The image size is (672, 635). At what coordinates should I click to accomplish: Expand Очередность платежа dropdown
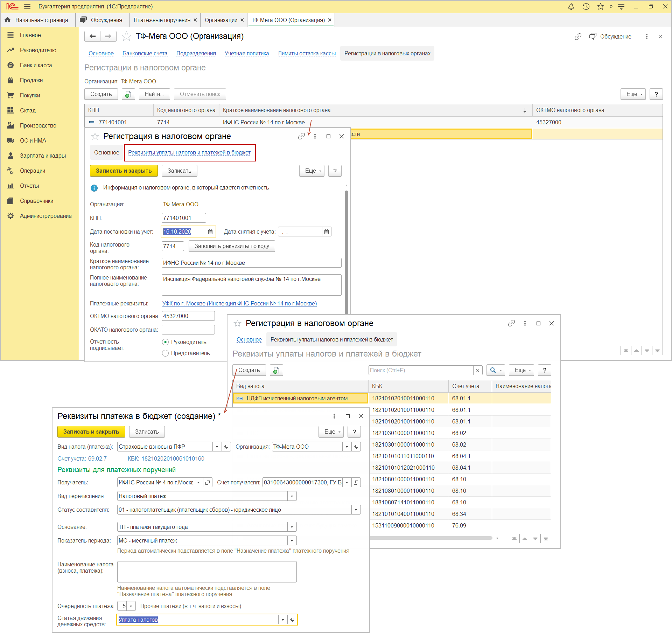pyautogui.click(x=131, y=606)
